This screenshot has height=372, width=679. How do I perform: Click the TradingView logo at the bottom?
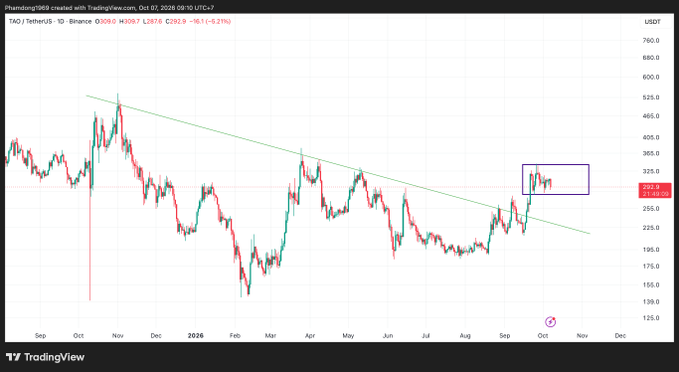pos(45,357)
